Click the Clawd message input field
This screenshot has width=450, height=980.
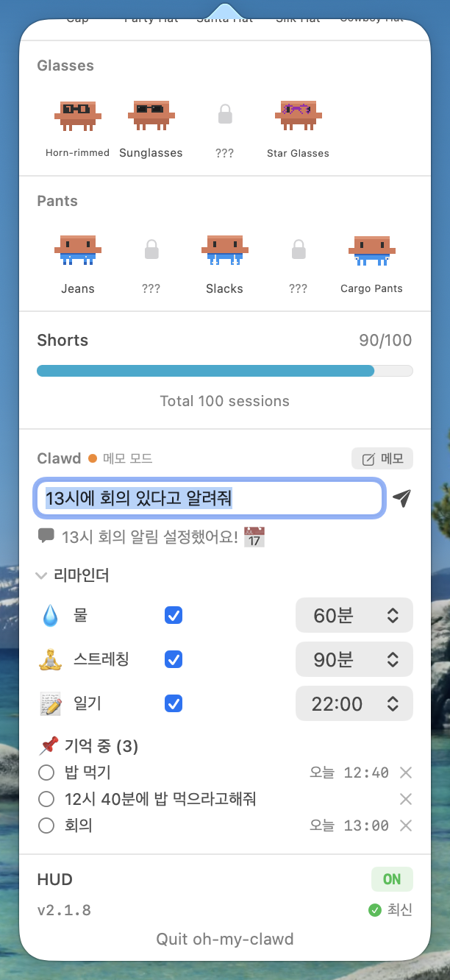click(x=209, y=498)
